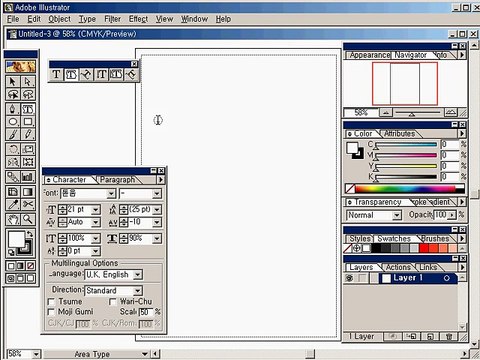Open the Direction Standard dropdown
This screenshot has height=360, width=480.
click(137, 291)
